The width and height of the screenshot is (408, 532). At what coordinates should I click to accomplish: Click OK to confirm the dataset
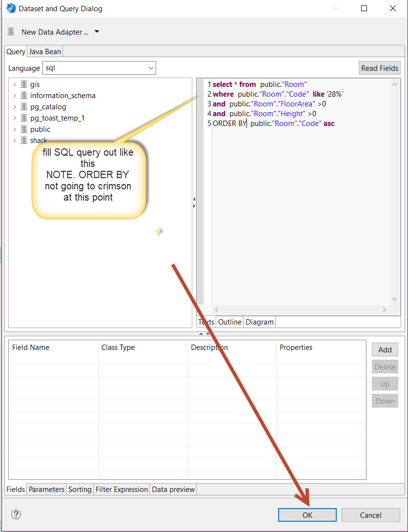pyautogui.click(x=307, y=515)
